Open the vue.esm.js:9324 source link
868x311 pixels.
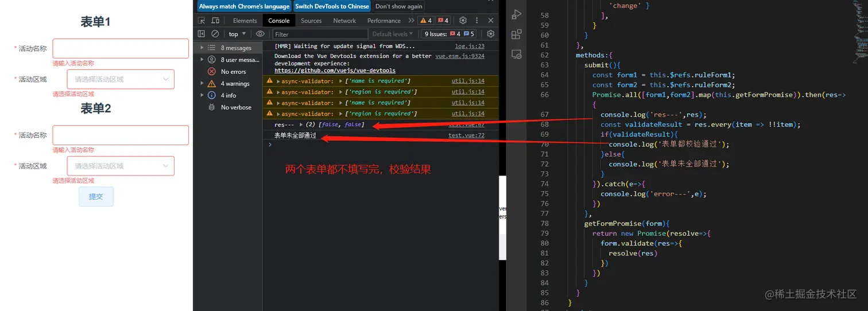[x=460, y=56]
